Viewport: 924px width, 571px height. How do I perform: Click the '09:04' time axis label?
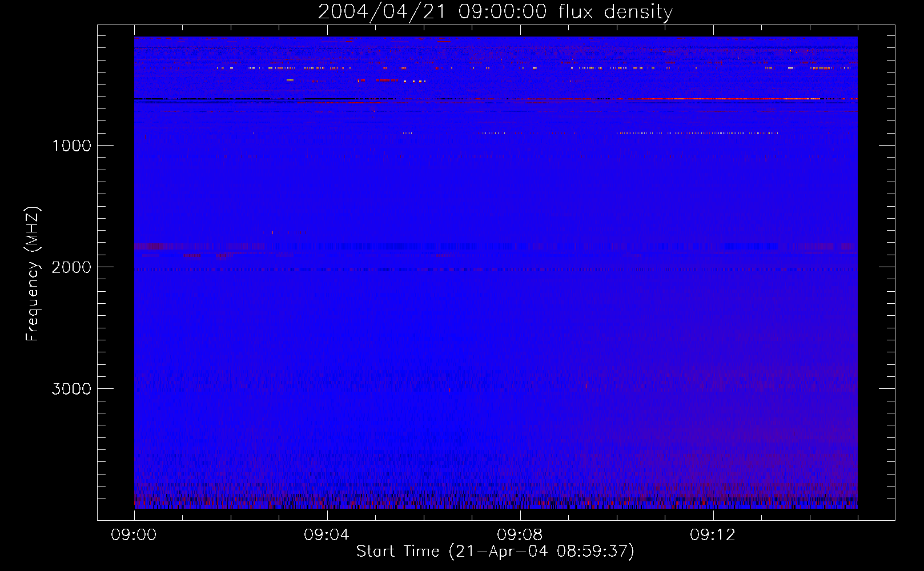327,535
